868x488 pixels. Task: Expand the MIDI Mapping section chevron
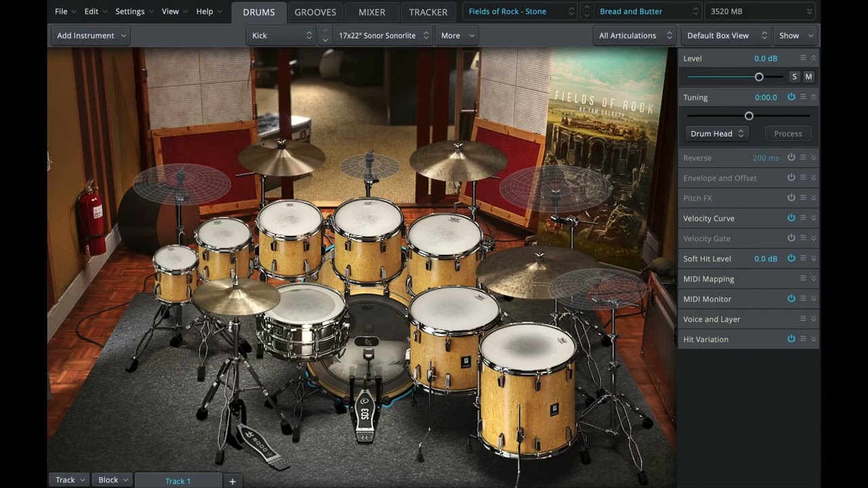[814, 279]
